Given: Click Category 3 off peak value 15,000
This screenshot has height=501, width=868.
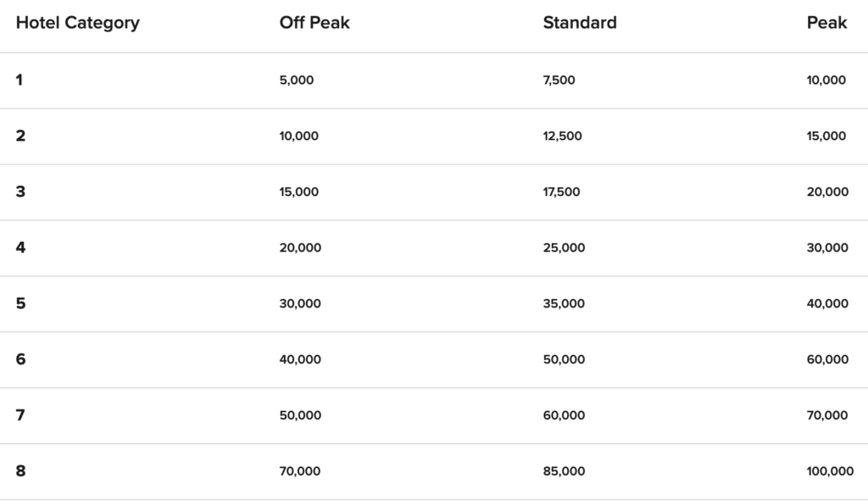Looking at the screenshot, I should click(298, 192).
